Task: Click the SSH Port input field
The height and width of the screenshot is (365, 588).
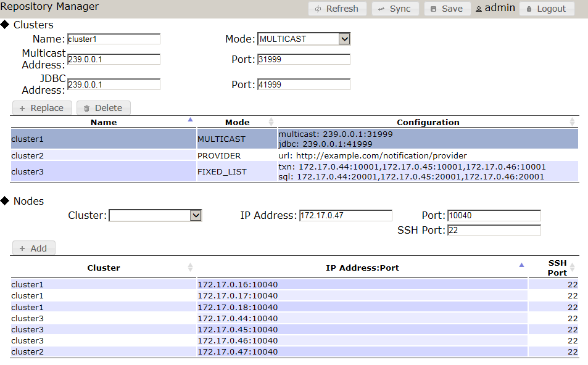Action: [494, 230]
